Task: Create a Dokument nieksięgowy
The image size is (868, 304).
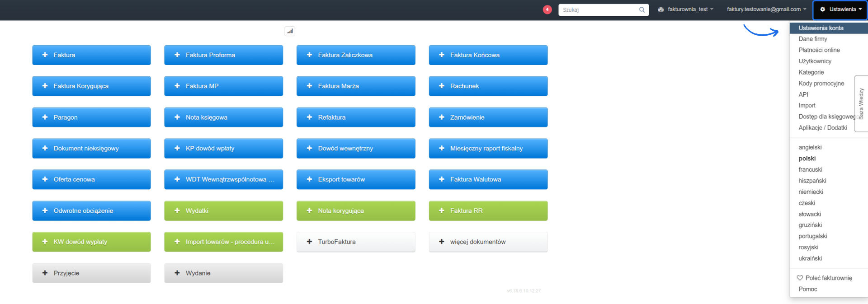Action: coord(91,148)
